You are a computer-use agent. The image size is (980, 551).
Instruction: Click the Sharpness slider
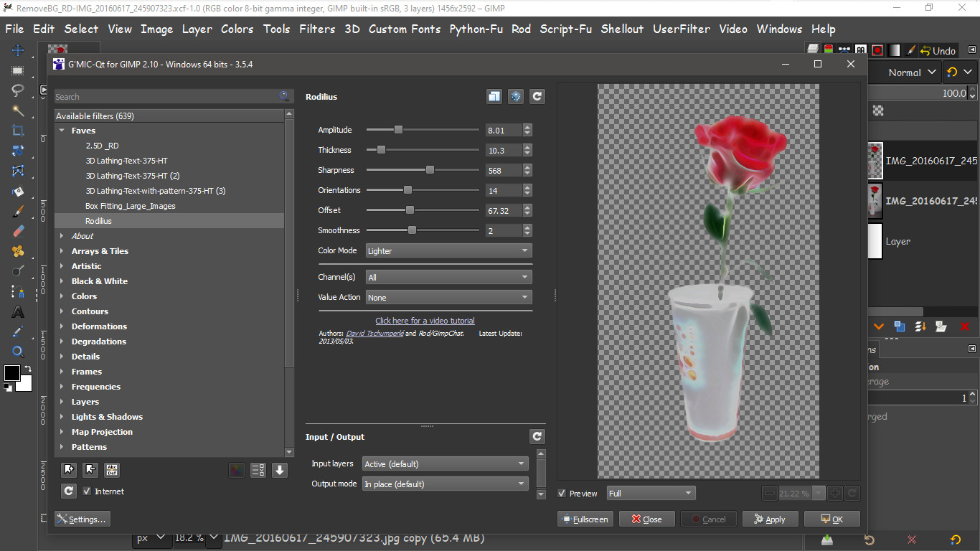[x=430, y=170]
